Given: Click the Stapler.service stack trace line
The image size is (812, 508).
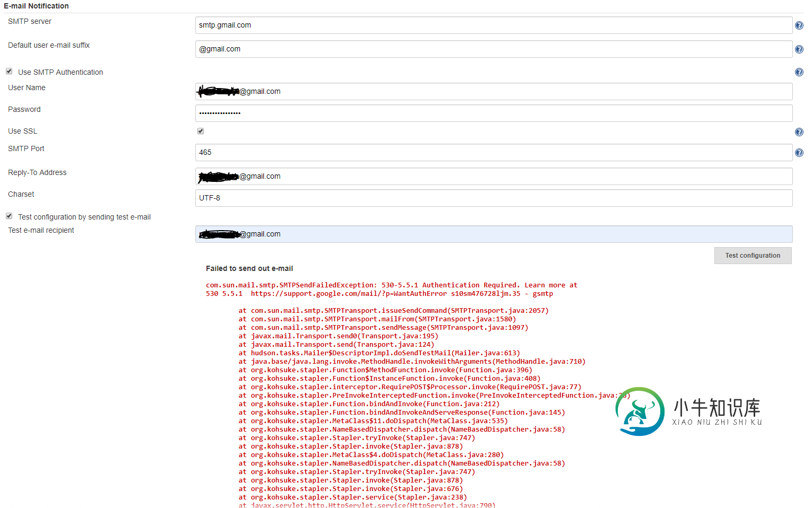Looking at the screenshot, I should (352, 497).
